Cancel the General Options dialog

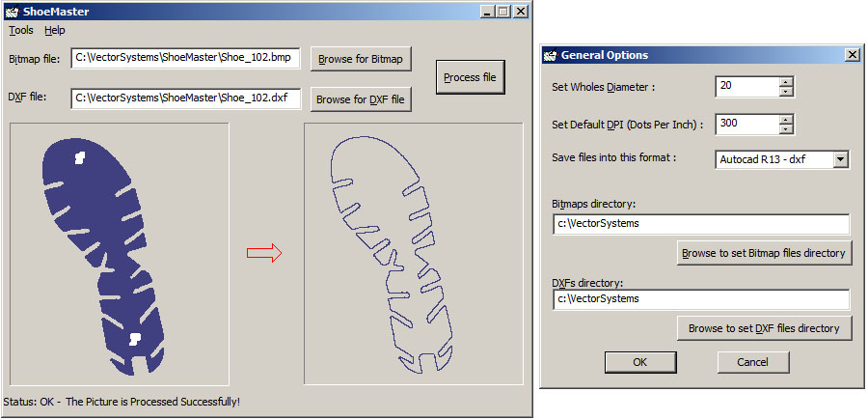(753, 362)
